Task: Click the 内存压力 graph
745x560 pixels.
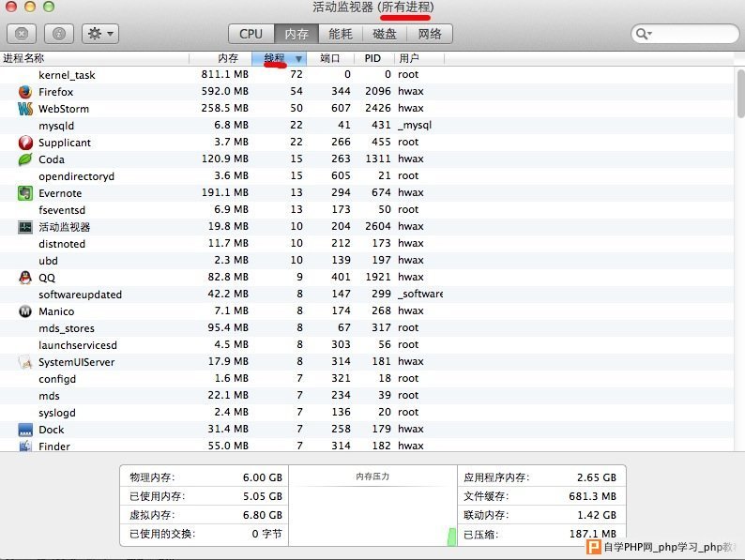Action: [373, 507]
